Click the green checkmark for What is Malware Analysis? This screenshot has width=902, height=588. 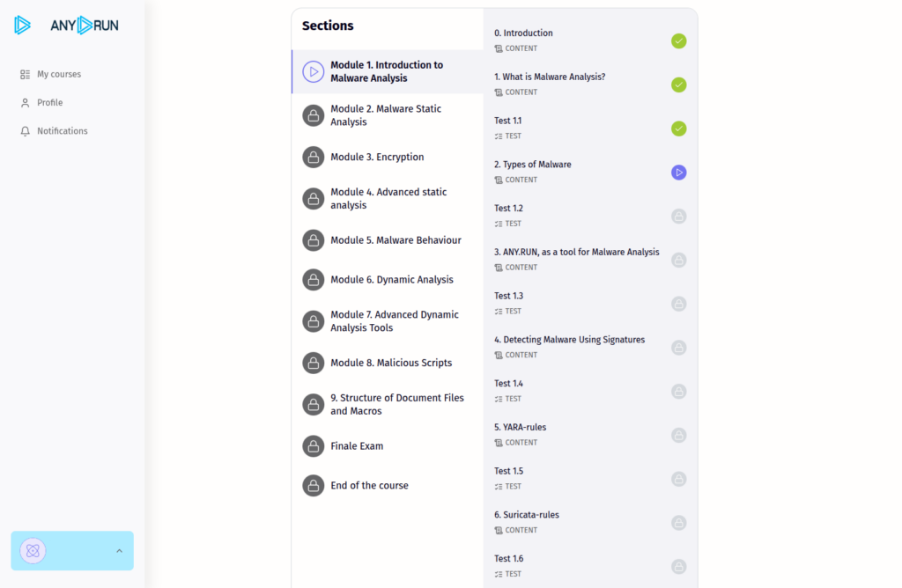click(679, 85)
